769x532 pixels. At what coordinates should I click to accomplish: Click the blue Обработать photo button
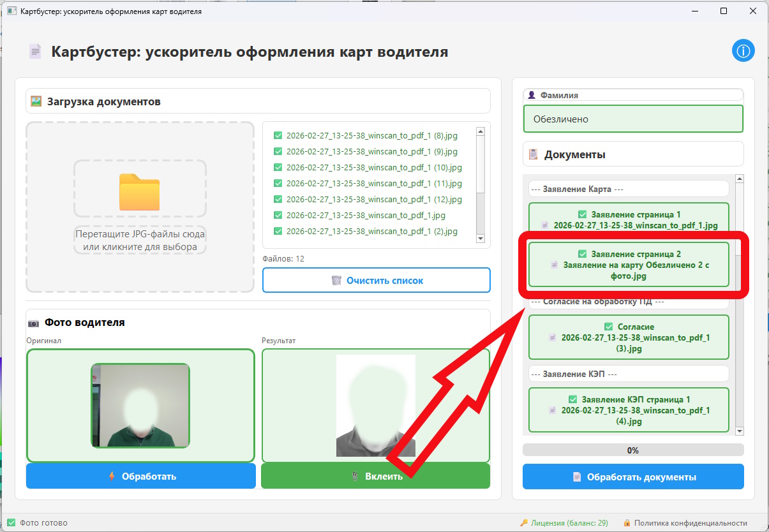coord(140,477)
